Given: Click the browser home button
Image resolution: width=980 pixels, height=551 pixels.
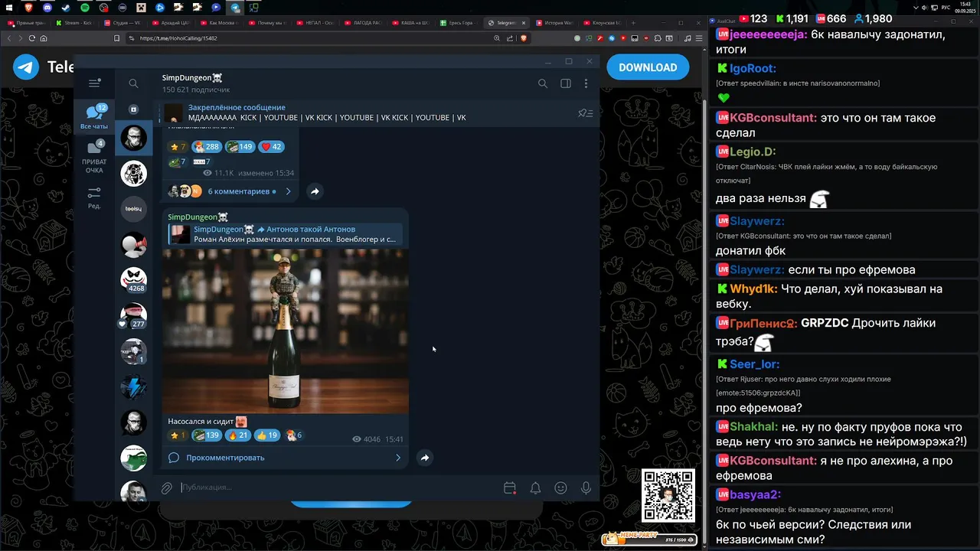Looking at the screenshot, I should coord(44,38).
